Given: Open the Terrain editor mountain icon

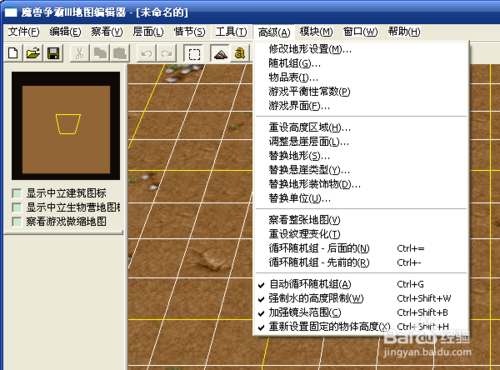Looking at the screenshot, I should tap(220, 53).
